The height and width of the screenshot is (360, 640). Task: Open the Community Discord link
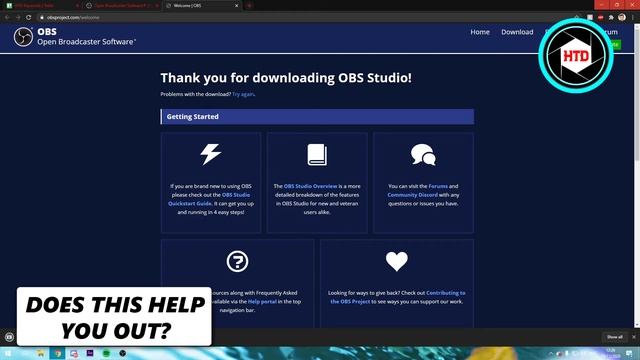(412, 195)
